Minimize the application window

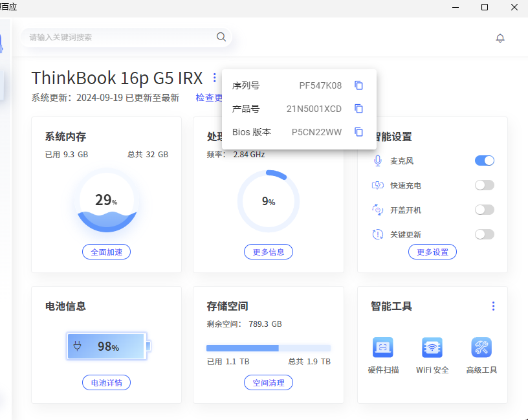tap(456, 7)
